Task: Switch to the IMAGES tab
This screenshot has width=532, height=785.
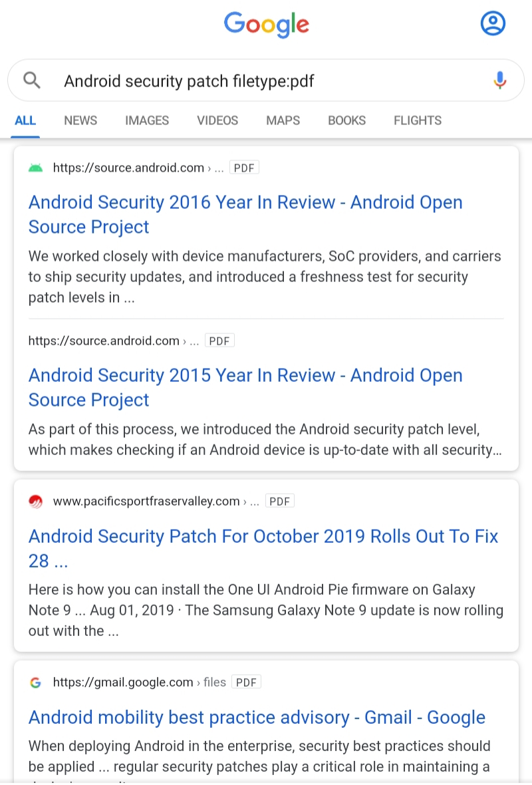Action: tap(146, 120)
